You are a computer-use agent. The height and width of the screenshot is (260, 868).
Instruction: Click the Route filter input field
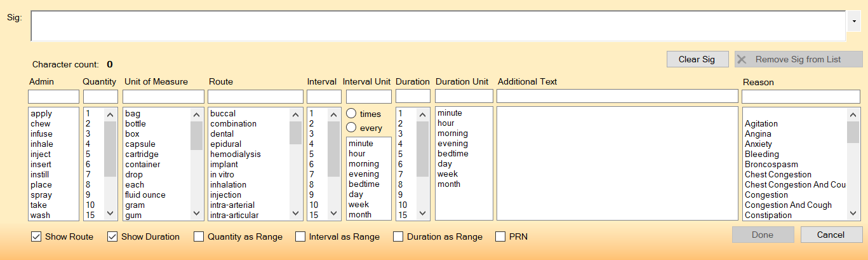point(256,96)
